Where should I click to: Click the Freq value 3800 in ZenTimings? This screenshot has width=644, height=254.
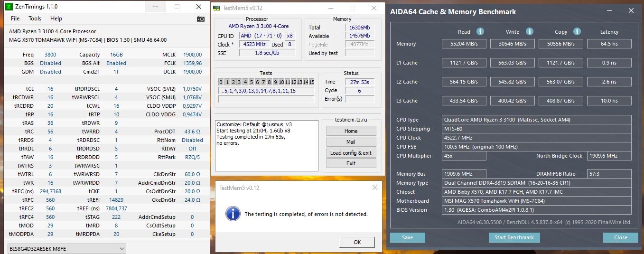point(50,55)
